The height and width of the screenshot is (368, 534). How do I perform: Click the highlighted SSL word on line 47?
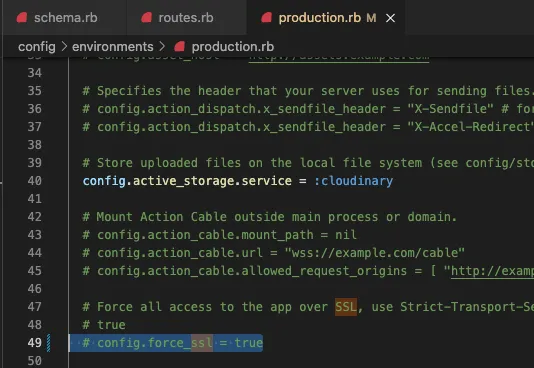coord(346,307)
